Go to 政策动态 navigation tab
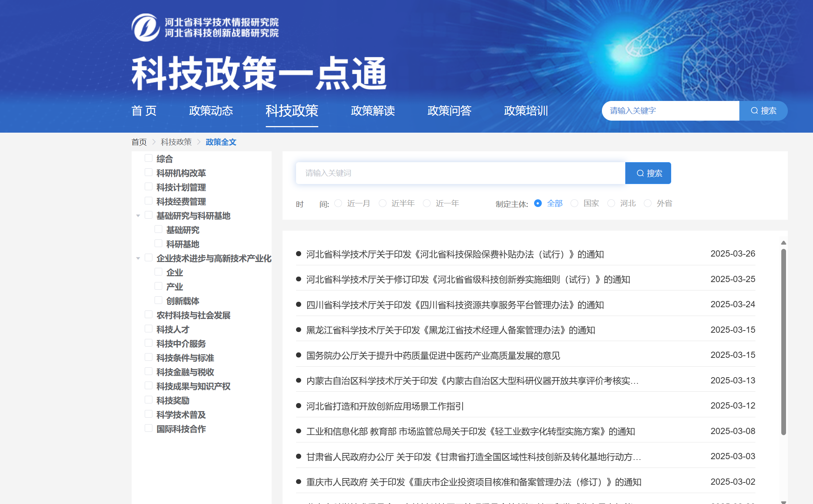The width and height of the screenshot is (813, 504). coord(211,111)
